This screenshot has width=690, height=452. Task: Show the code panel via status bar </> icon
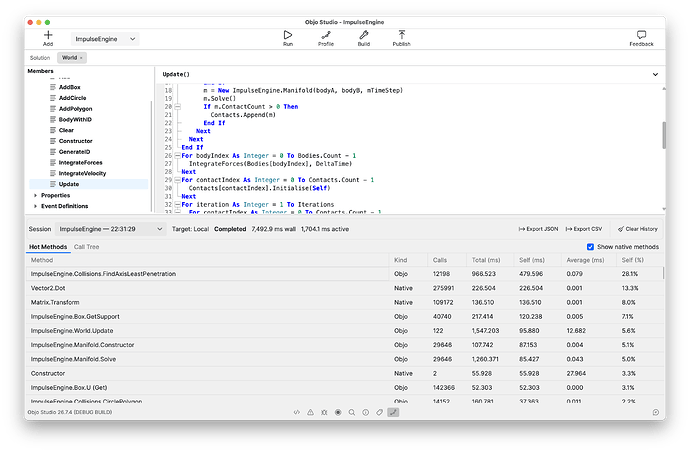pos(297,412)
